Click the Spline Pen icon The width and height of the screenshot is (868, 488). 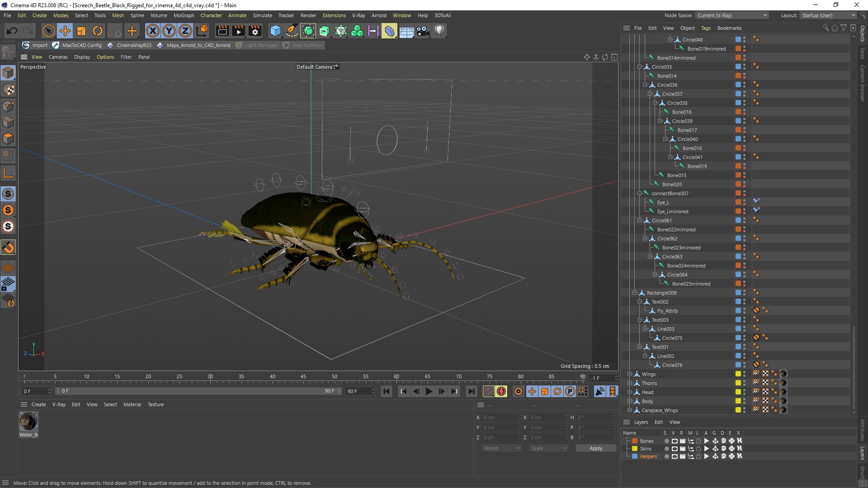point(292,31)
